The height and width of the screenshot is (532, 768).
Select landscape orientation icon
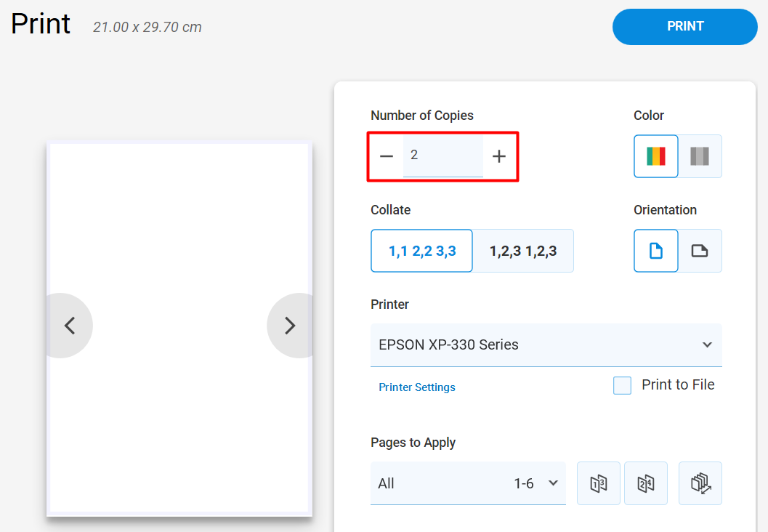pyautogui.click(x=700, y=251)
